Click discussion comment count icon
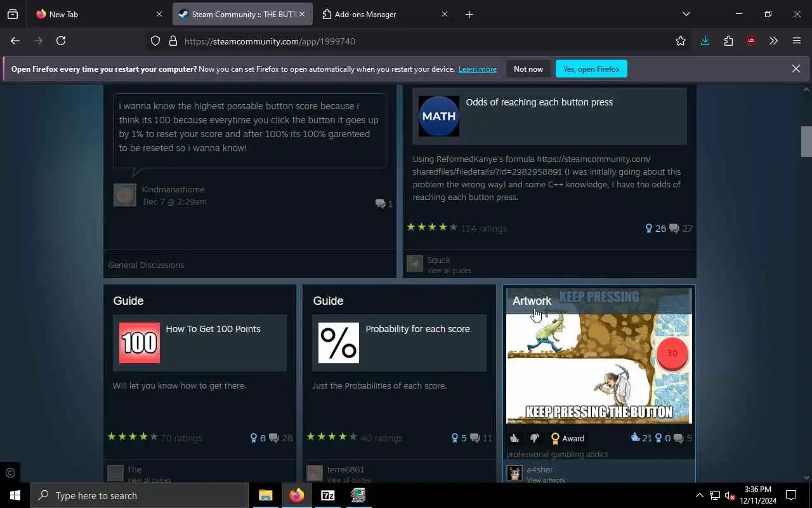Image resolution: width=812 pixels, height=508 pixels. point(380,203)
